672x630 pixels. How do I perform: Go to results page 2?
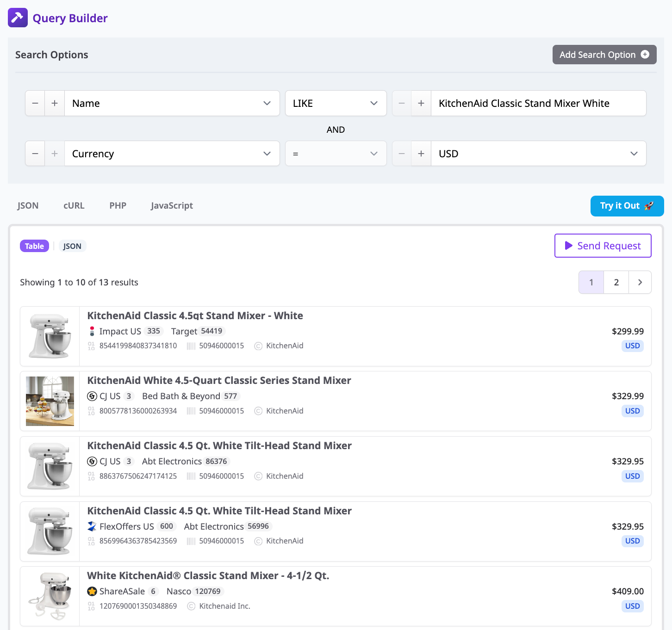pyautogui.click(x=616, y=282)
